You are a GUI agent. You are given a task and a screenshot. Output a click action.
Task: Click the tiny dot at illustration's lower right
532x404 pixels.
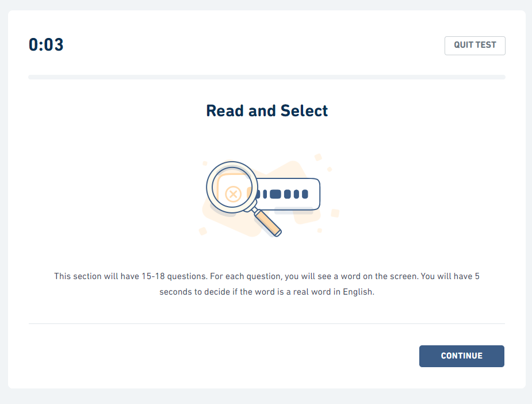click(x=320, y=230)
